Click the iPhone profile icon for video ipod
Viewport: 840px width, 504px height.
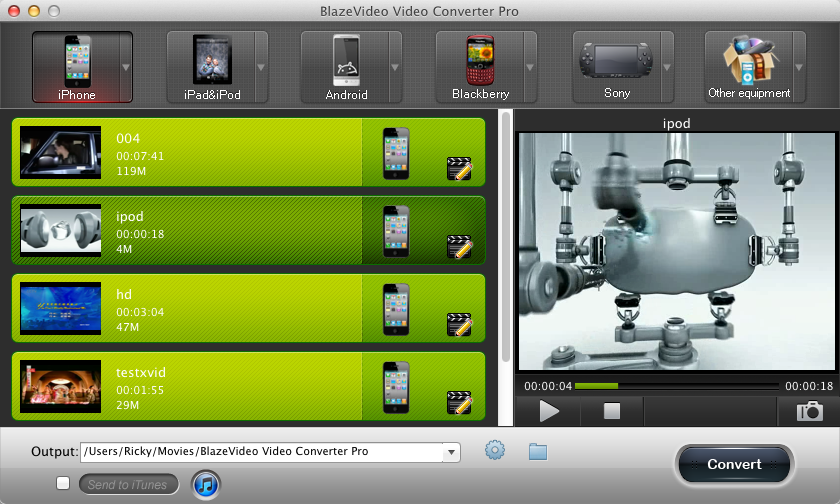(x=396, y=231)
